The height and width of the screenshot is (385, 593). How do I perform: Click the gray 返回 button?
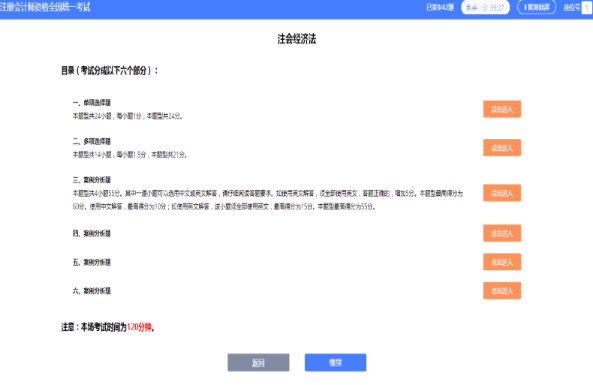[258, 363]
